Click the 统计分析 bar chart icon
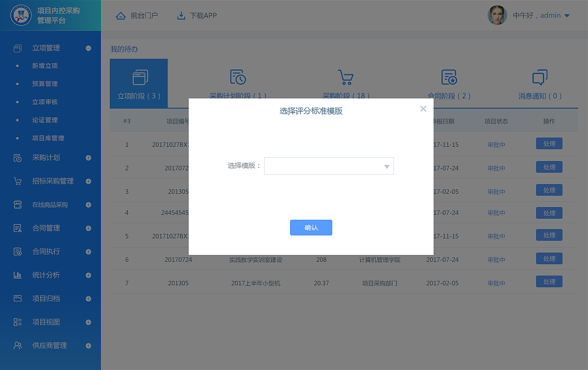 pyautogui.click(x=16, y=275)
